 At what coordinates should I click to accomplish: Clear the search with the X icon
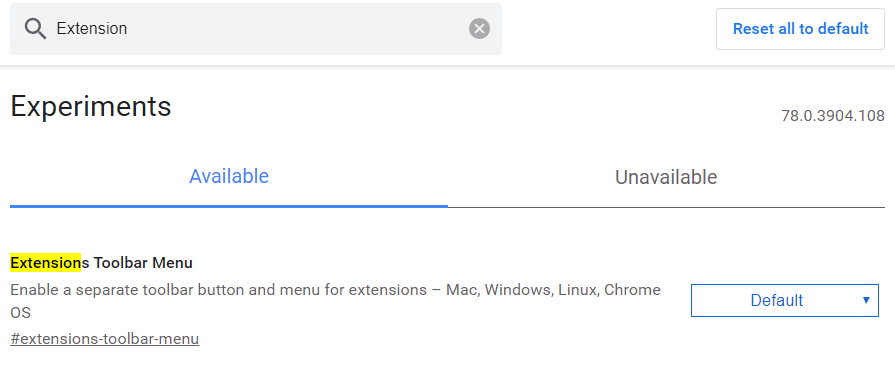[x=479, y=29]
